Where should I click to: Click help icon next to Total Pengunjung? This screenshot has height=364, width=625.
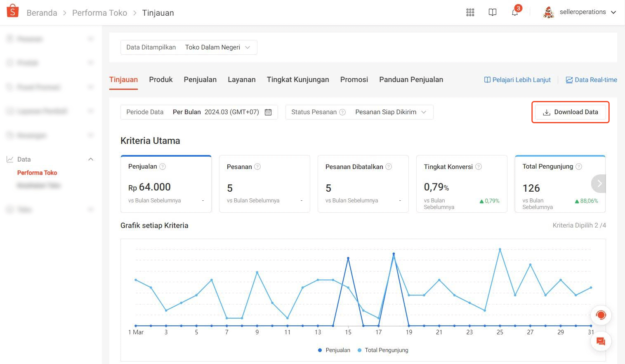tap(579, 167)
